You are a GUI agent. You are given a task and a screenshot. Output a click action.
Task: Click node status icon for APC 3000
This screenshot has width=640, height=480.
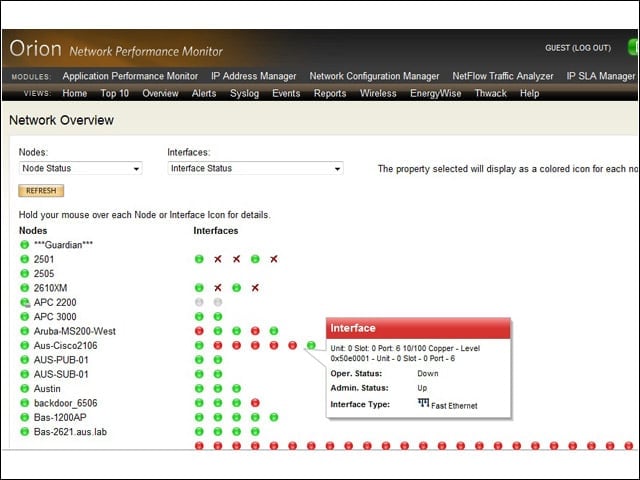point(24,316)
